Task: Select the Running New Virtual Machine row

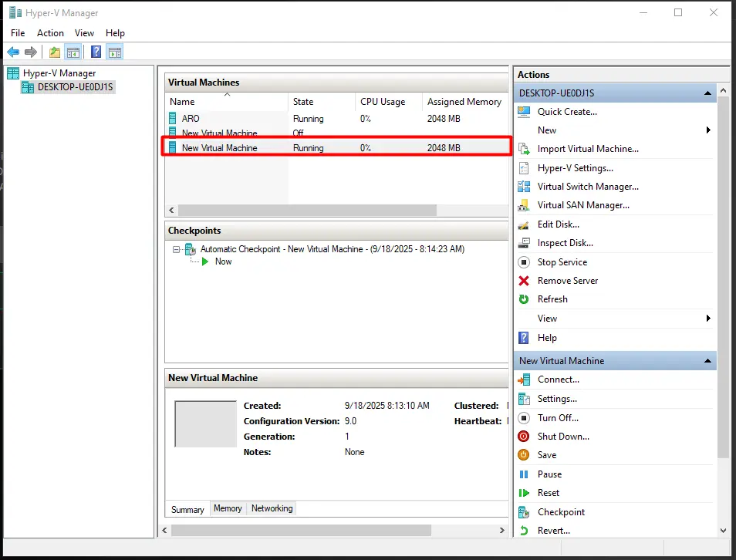Action: point(336,148)
